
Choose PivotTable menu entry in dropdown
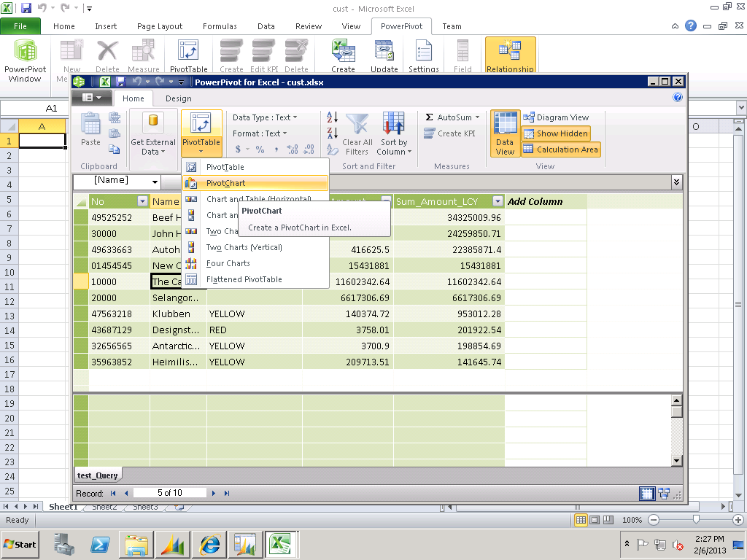[x=255, y=167]
